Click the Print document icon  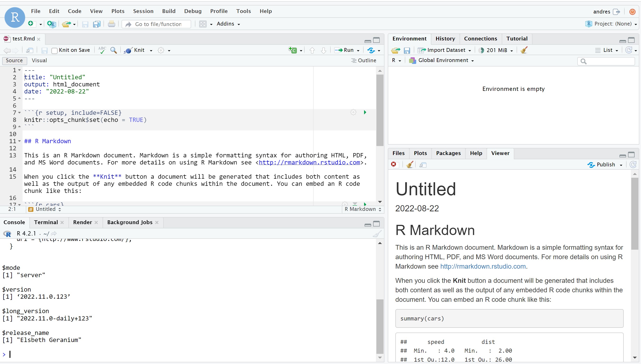(x=111, y=24)
